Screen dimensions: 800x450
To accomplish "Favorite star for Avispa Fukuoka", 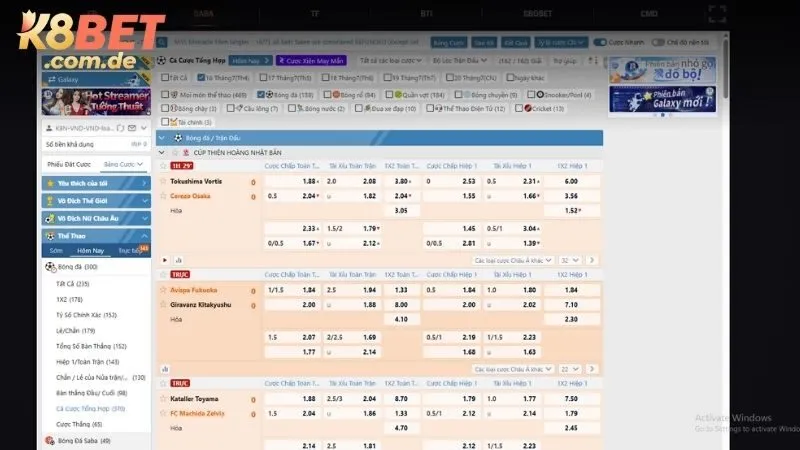I will pyautogui.click(x=163, y=290).
